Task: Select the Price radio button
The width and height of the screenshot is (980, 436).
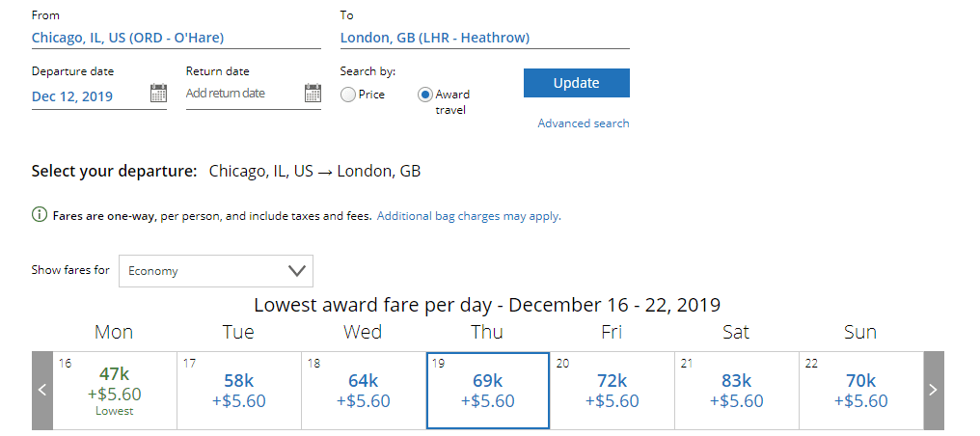Action: click(348, 95)
